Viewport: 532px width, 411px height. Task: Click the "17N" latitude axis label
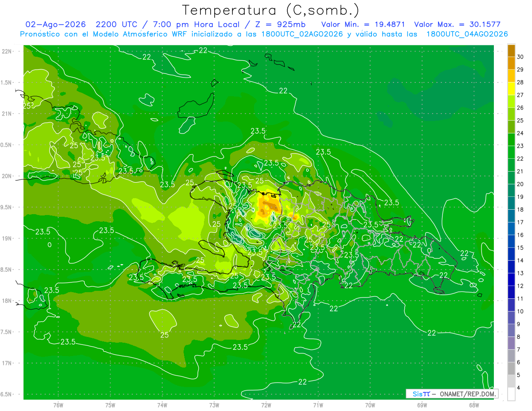pos(7,363)
